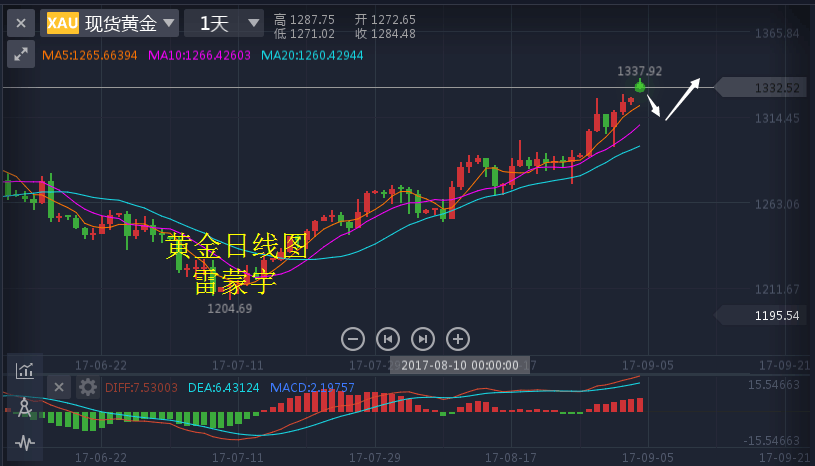The image size is (815, 466).
Task: Click the MA20 moving average label
Action: click(312, 54)
